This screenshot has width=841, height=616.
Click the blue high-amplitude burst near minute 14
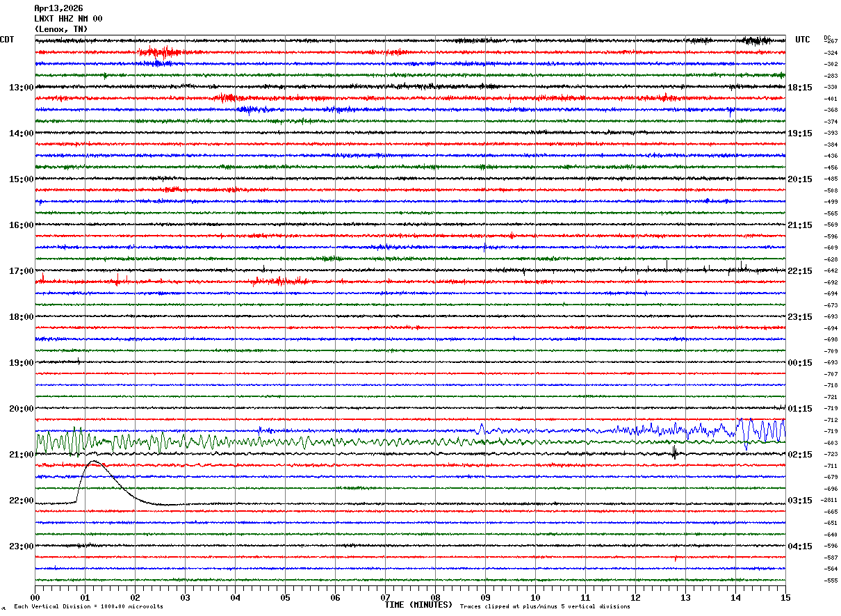pyautogui.click(x=761, y=429)
